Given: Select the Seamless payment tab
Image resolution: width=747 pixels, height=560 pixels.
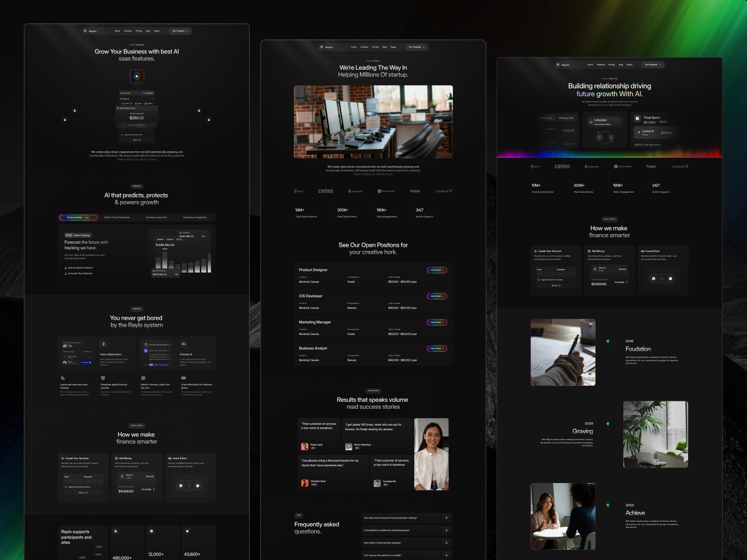Looking at the screenshot, I should pos(156,217).
